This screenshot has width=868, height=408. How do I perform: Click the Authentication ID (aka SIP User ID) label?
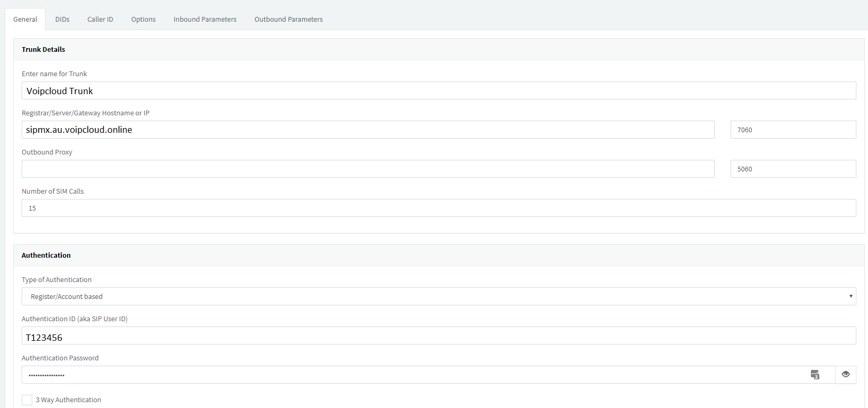click(x=75, y=319)
